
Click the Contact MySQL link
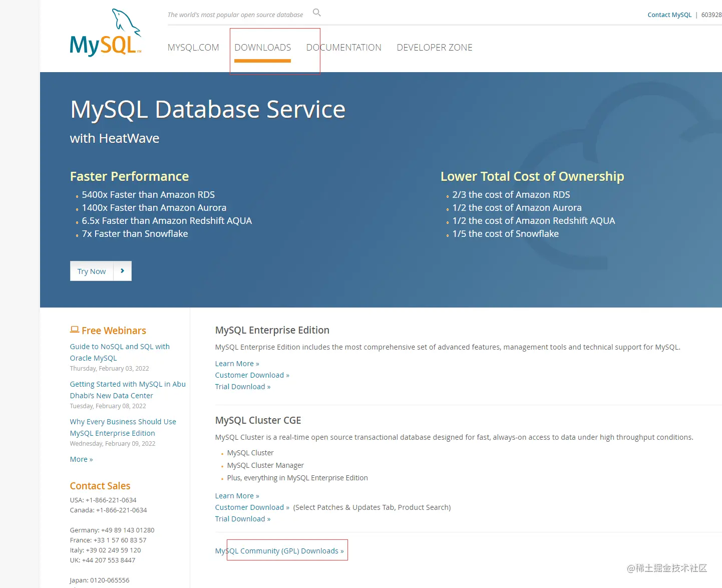tap(669, 15)
